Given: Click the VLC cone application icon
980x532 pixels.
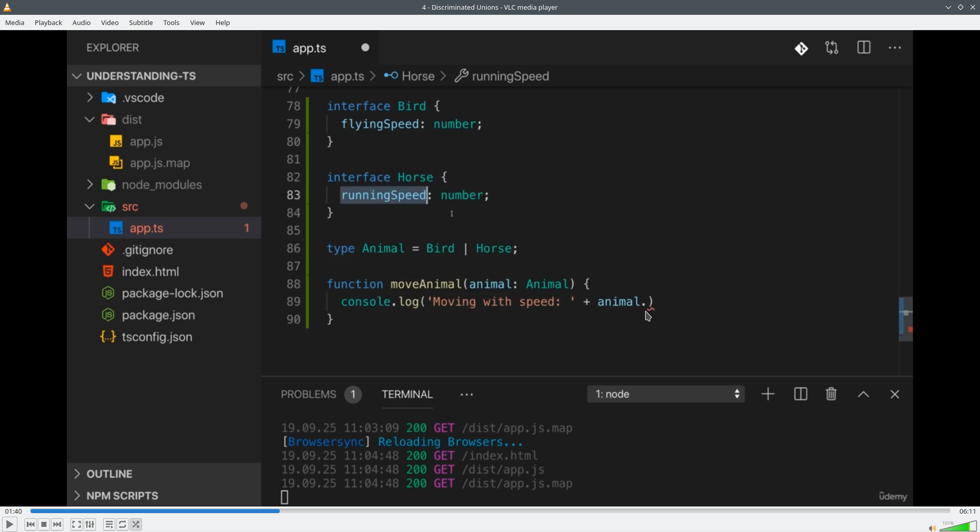Looking at the screenshot, I should tap(8, 7).
